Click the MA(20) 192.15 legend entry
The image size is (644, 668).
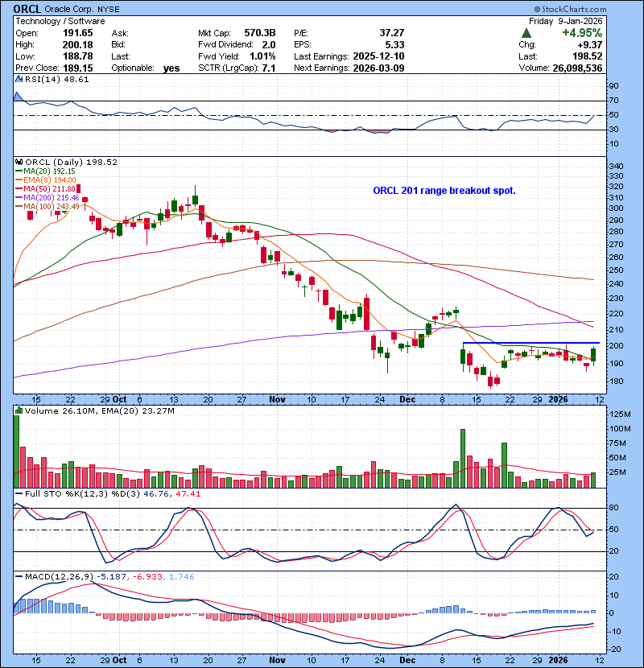pyautogui.click(x=47, y=171)
